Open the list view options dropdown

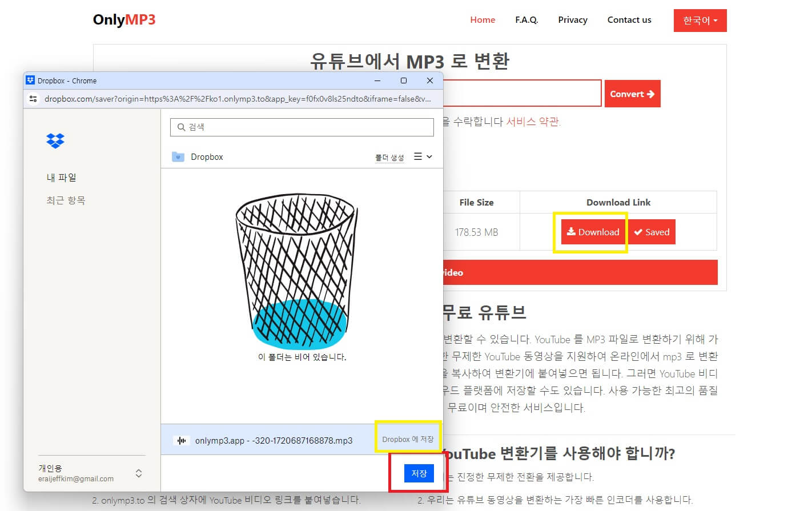pyautogui.click(x=423, y=156)
